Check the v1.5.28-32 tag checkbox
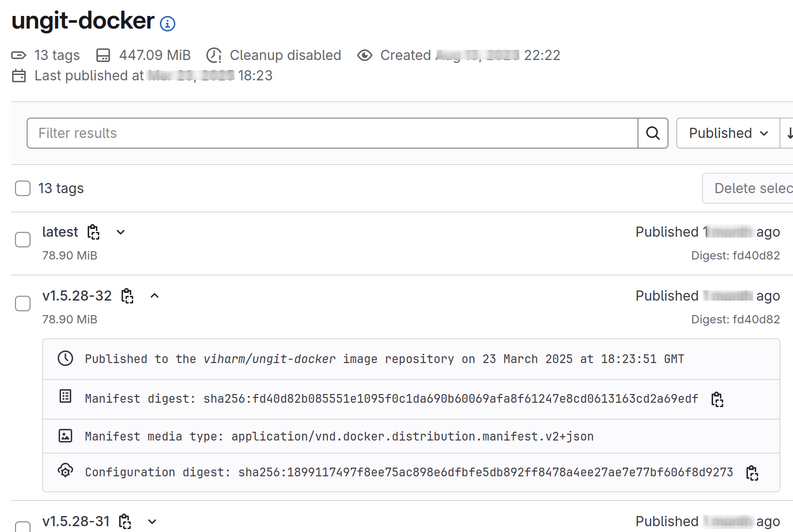Viewport: 793px width, 532px height. (x=23, y=304)
